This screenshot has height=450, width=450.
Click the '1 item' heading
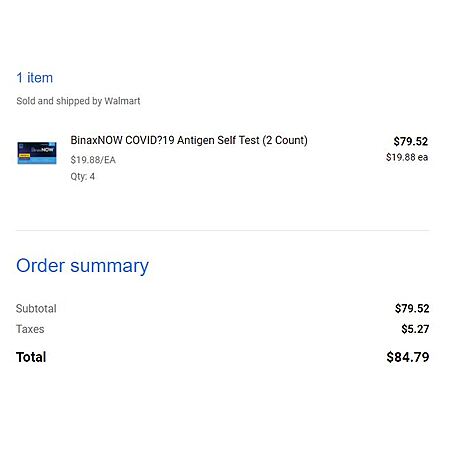pyautogui.click(x=35, y=78)
